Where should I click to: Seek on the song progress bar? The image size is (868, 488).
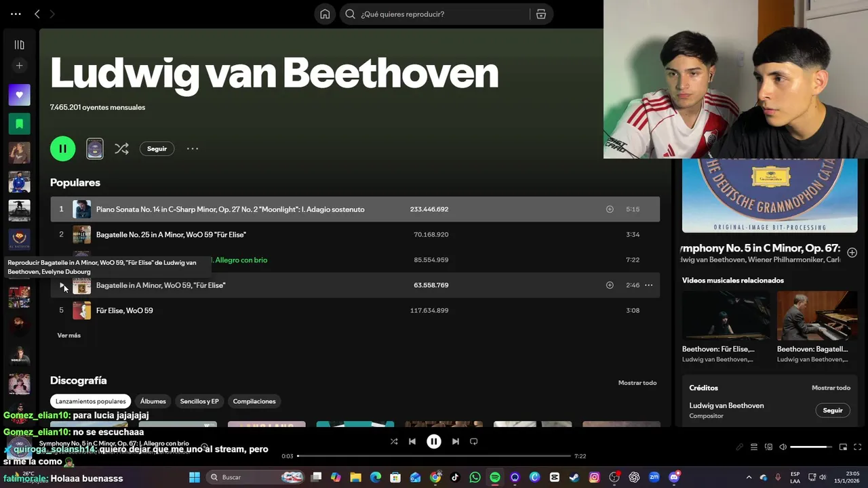(x=434, y=456)
